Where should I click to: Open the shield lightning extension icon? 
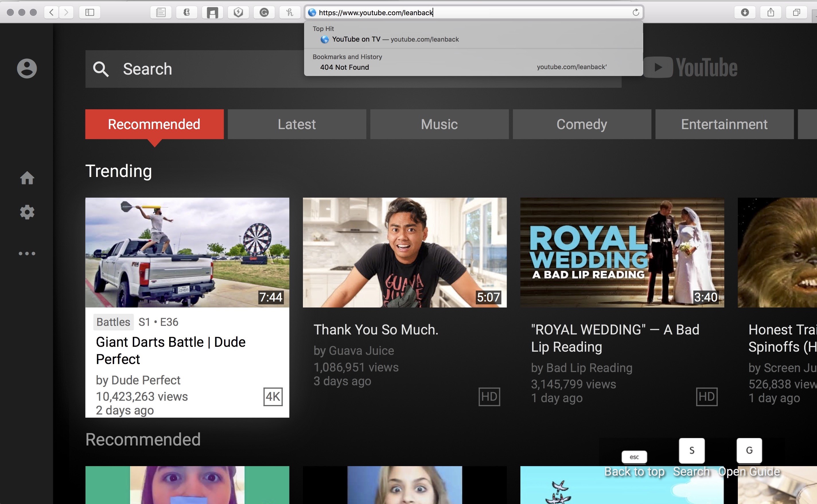[x=238, y=12]
